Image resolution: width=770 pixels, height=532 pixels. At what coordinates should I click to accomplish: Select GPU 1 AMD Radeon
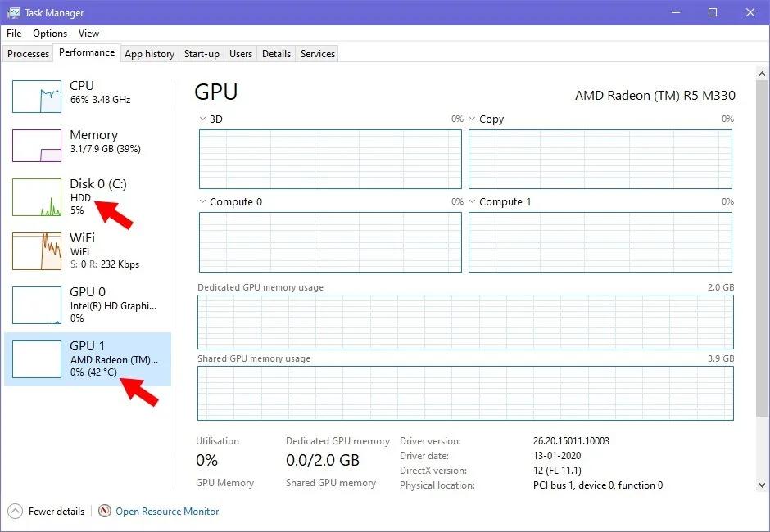[36, 358]
